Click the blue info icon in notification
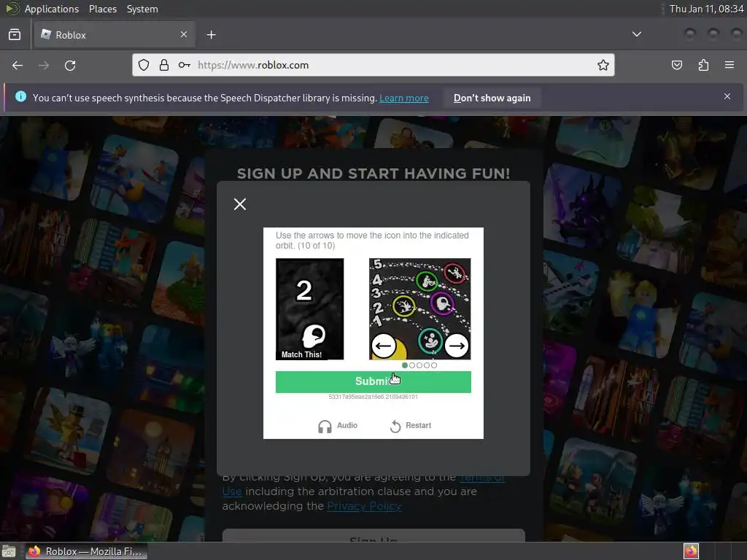Image resolution: width=747 pixels, height=560 pixels. tap(21, 97)
